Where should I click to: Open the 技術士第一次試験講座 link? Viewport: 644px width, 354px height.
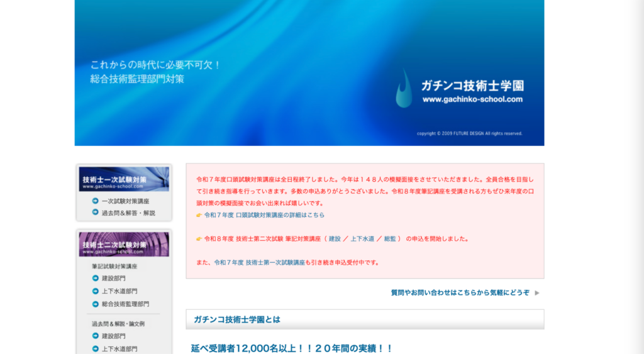[x=275, y=263]
